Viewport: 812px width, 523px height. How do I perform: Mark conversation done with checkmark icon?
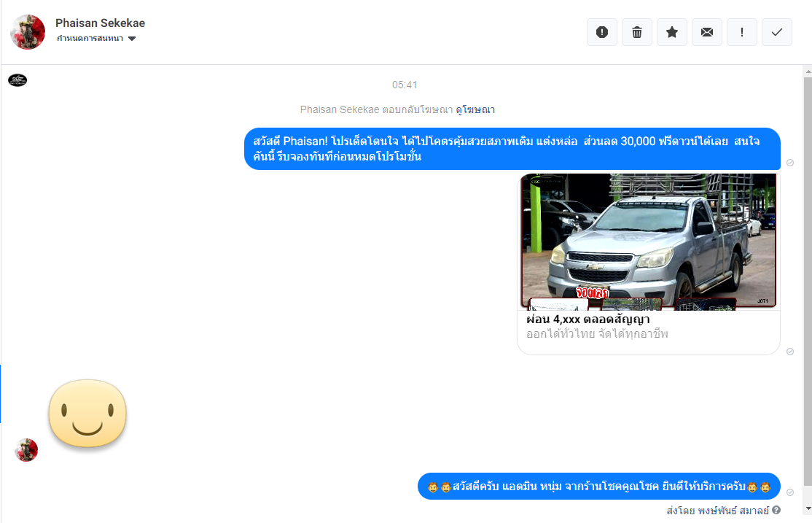pos(777,32)
